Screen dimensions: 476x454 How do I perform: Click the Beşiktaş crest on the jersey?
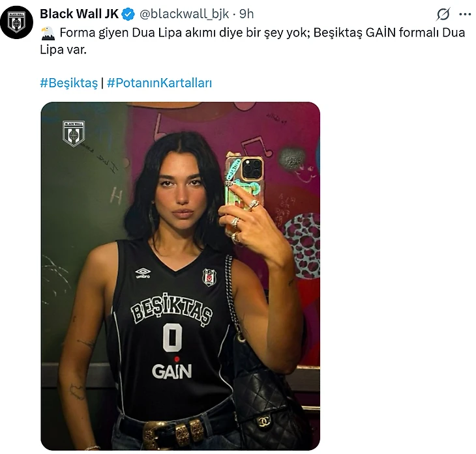coord(209,277)
